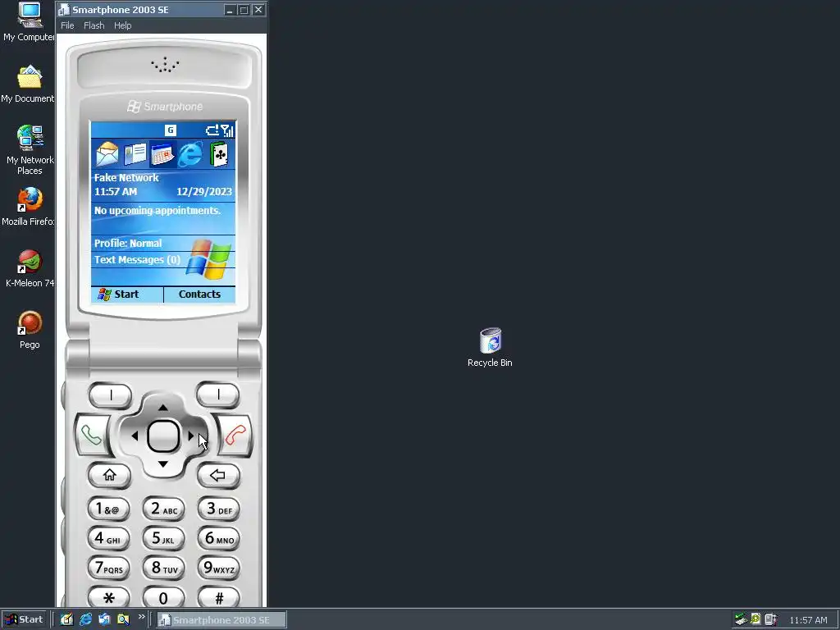Tap the keypad star key
The height and width of the screenshot is (630, 840).
(x=109, y=597)
